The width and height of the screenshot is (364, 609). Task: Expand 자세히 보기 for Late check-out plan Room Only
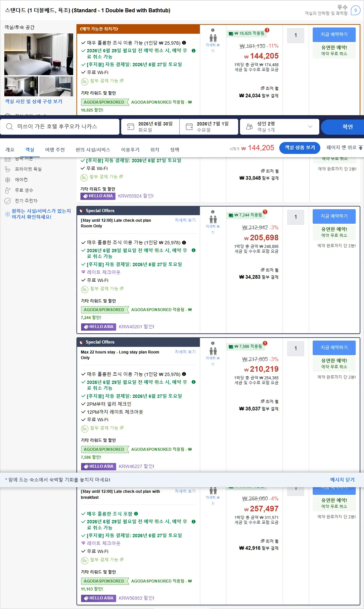pos(185,220)
